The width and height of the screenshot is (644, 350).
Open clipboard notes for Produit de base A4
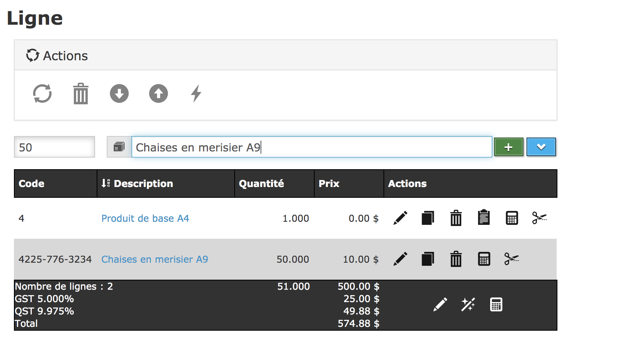pos(484,218)
